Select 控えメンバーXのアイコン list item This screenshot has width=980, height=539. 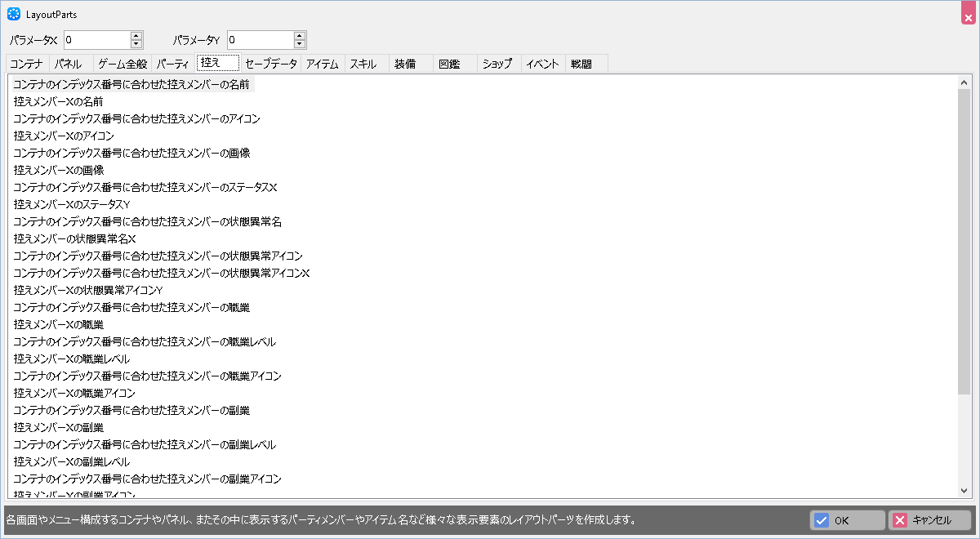click(64, 136)
